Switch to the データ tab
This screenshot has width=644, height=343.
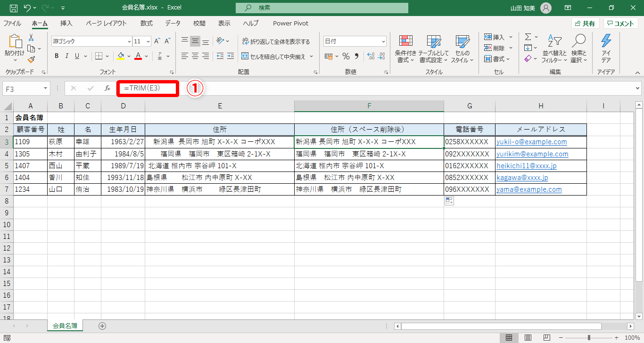173,24
